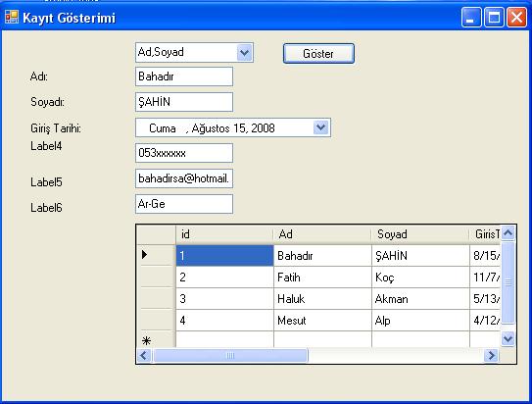This screenshot has width=532, height=404.
Task: Click the Ar-Ge department text field
Action: (184, 204)
